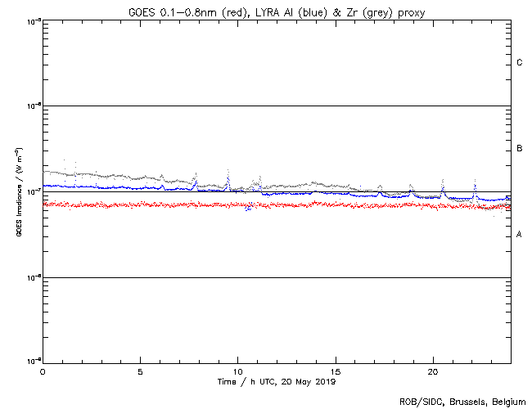Click the x-axis tick label 0
532x409 pixels.
[x=43, y=371]
